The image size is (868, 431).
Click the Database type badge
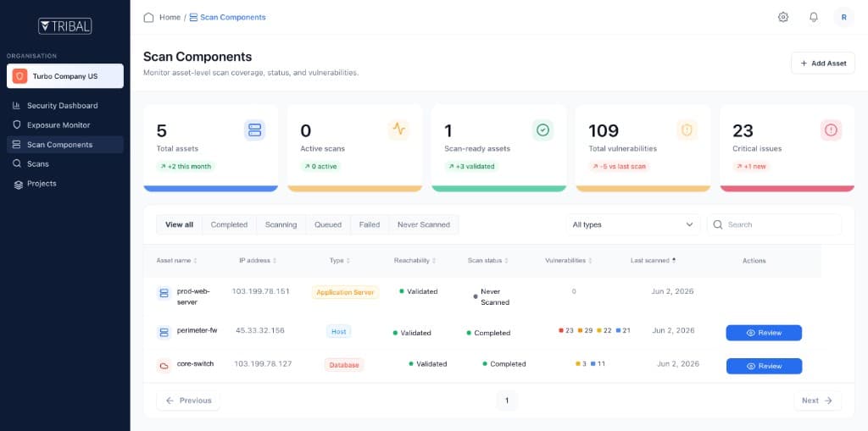pyautogui.click(x=344, y=365)
